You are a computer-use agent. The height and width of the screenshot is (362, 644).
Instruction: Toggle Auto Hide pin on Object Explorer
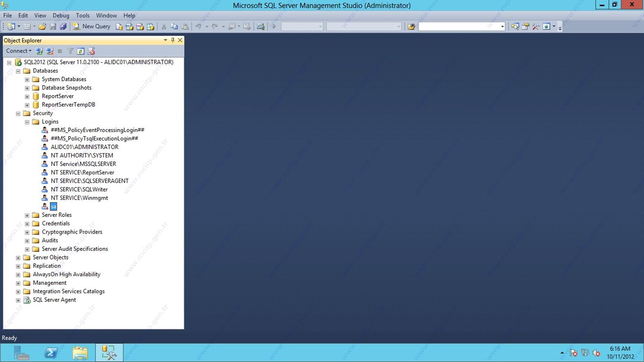tap(173, 40)
